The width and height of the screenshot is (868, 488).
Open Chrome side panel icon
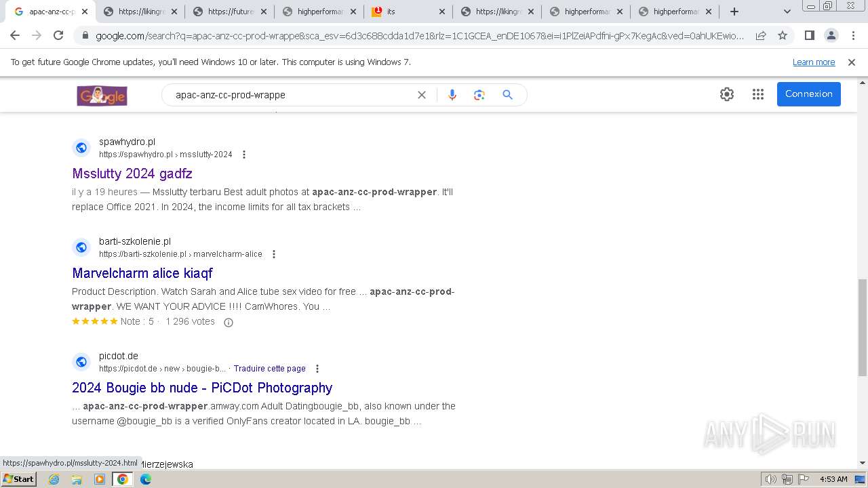click(809, 35)
